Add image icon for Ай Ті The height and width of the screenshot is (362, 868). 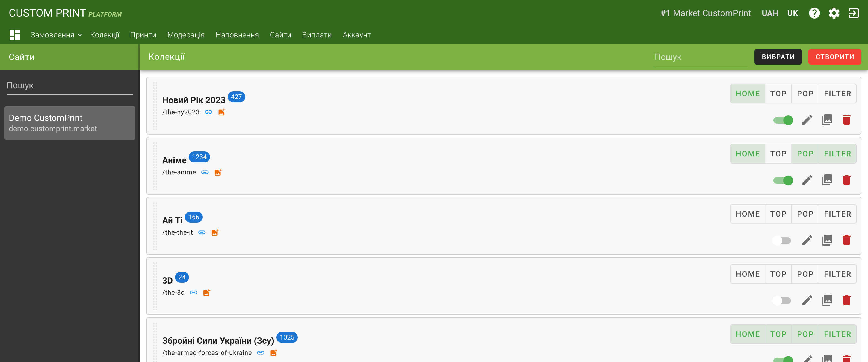(x=215, y=232)
